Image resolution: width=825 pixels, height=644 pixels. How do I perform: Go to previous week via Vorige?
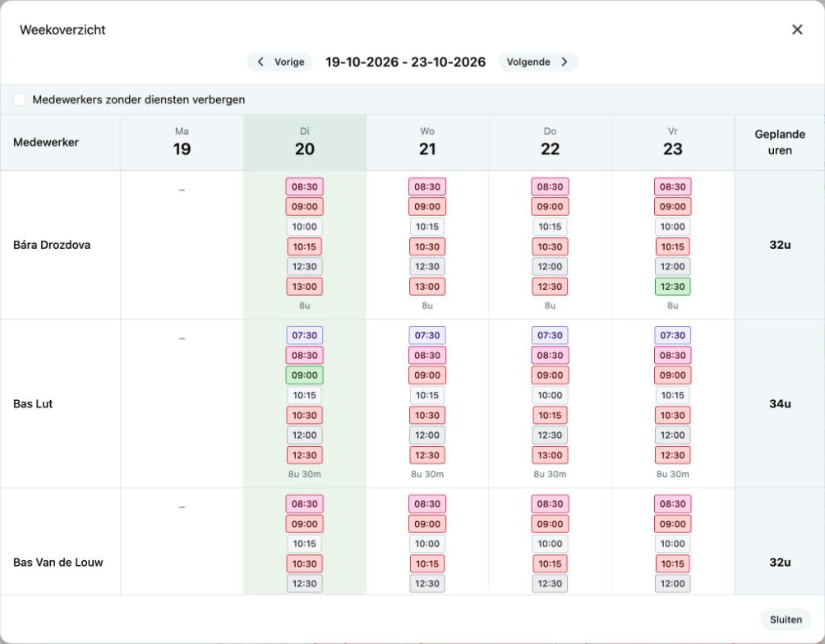pyautogui.click(x=280, y=62)
